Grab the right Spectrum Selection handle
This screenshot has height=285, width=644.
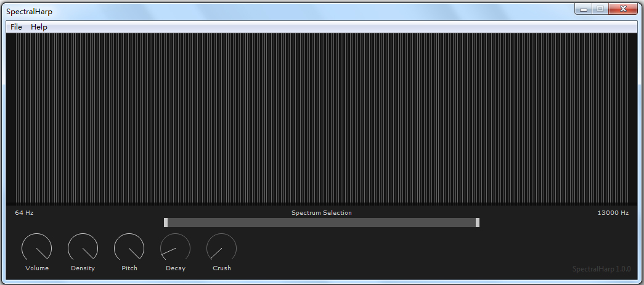tap(478, 222)
